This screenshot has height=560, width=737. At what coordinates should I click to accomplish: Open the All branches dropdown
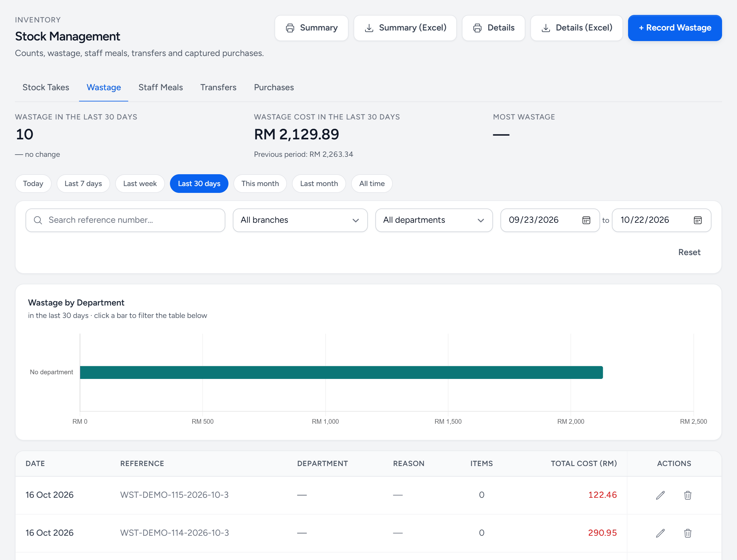click(300, 220)
